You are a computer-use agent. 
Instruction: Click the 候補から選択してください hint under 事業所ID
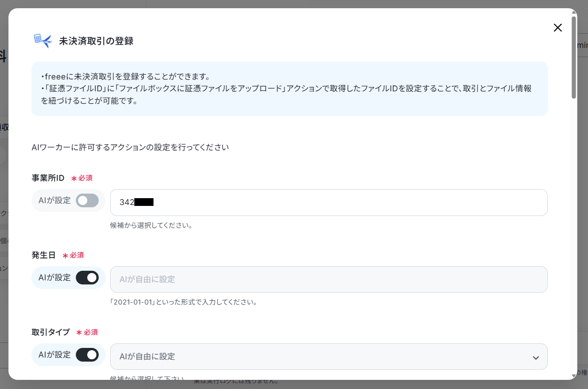point(151,226)
